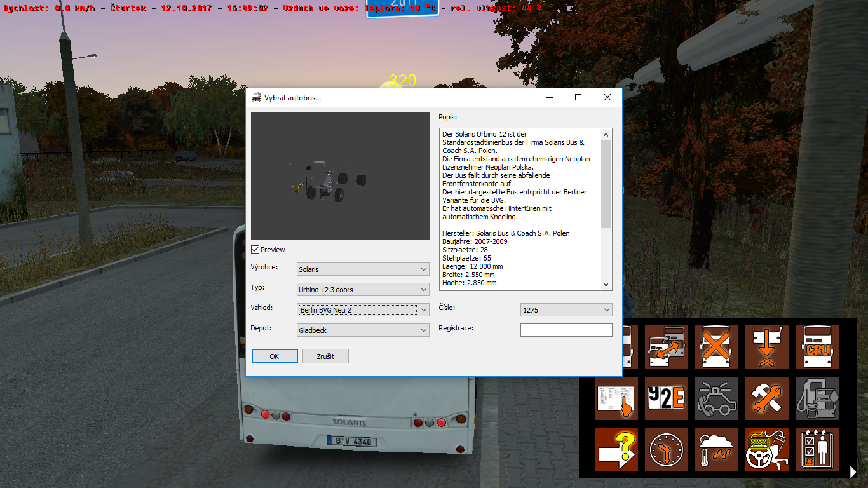This screenshot has height=488, width=868.
Task: Open the timetable selection icon
Action: [x=616, y=398]
